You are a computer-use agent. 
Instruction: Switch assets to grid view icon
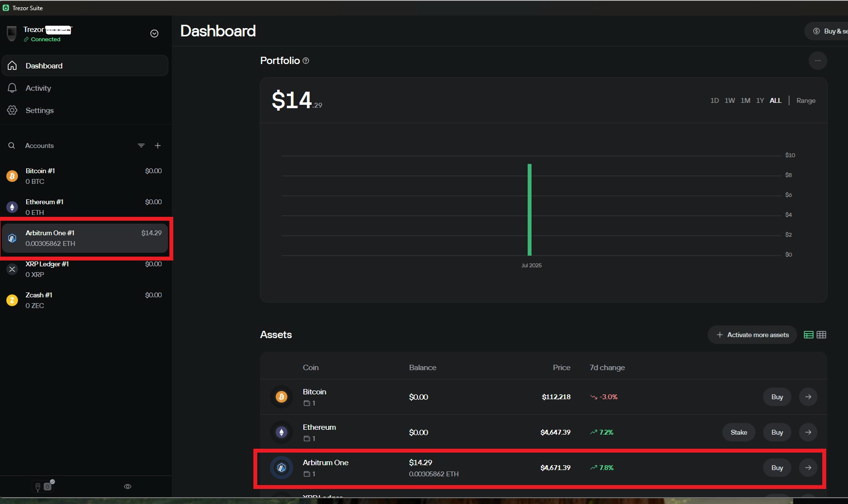tap(821, 335)
